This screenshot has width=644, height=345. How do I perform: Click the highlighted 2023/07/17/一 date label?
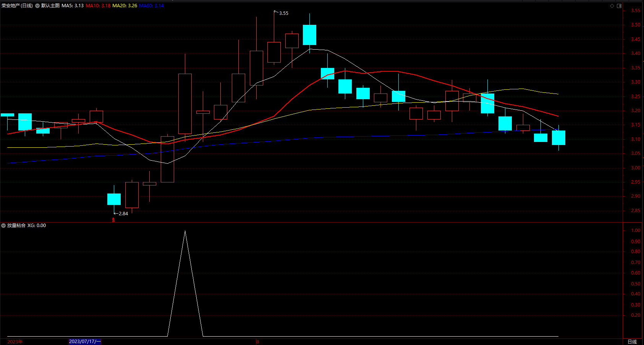(x=85, y=342)
